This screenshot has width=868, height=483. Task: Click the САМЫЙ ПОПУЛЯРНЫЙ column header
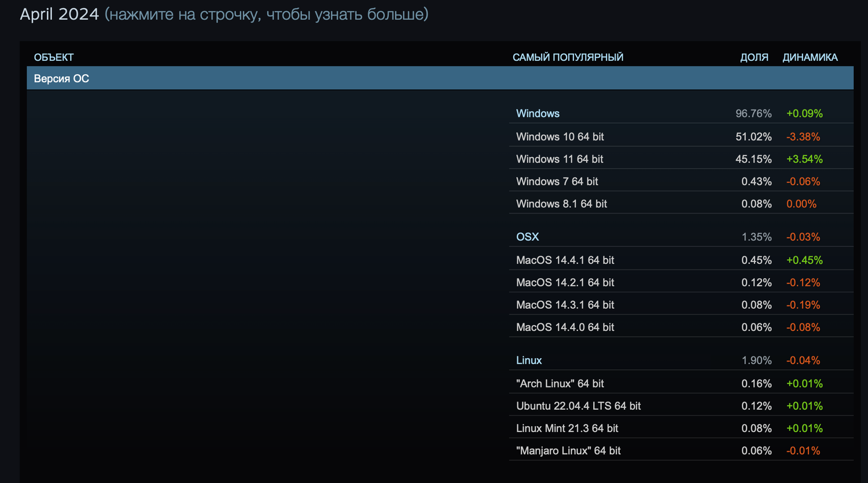tap(568, 57)
